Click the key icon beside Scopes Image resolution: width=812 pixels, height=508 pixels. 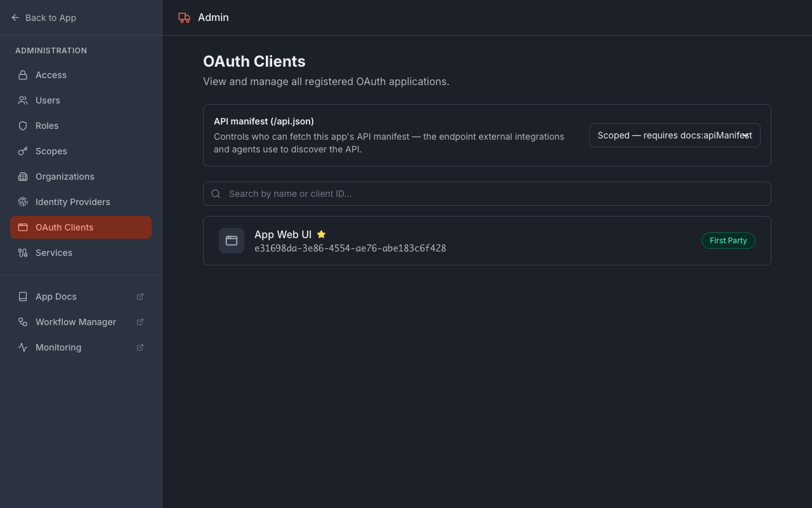tap(23, 151)
